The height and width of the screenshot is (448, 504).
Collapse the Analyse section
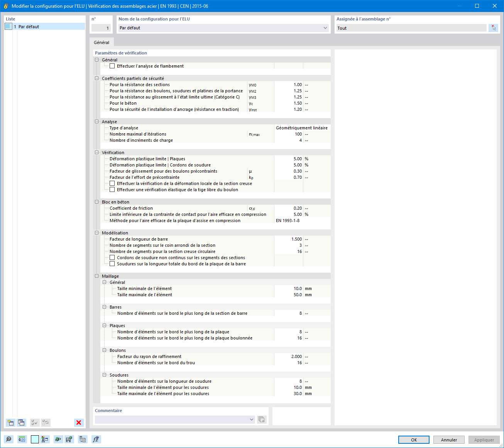click(x=97, y=122)
